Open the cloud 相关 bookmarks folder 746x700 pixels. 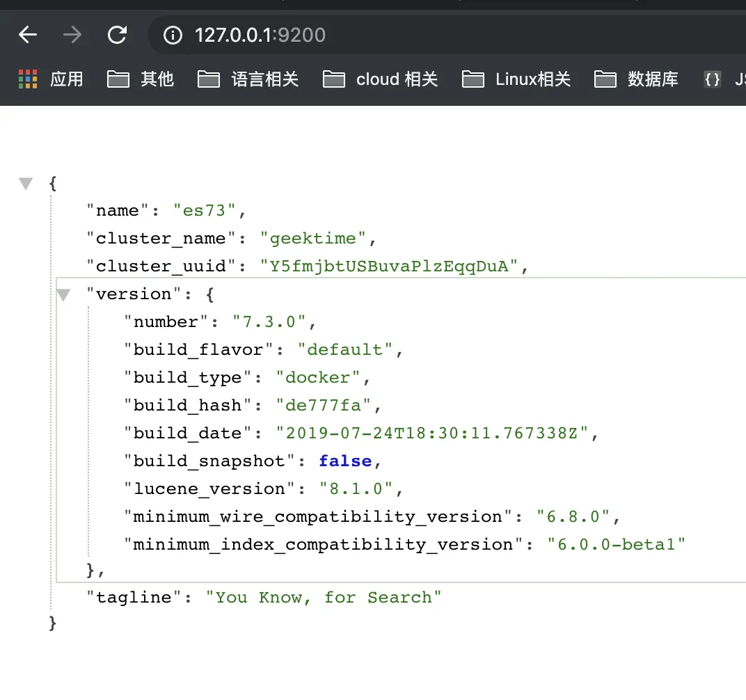tap(380, 79)
